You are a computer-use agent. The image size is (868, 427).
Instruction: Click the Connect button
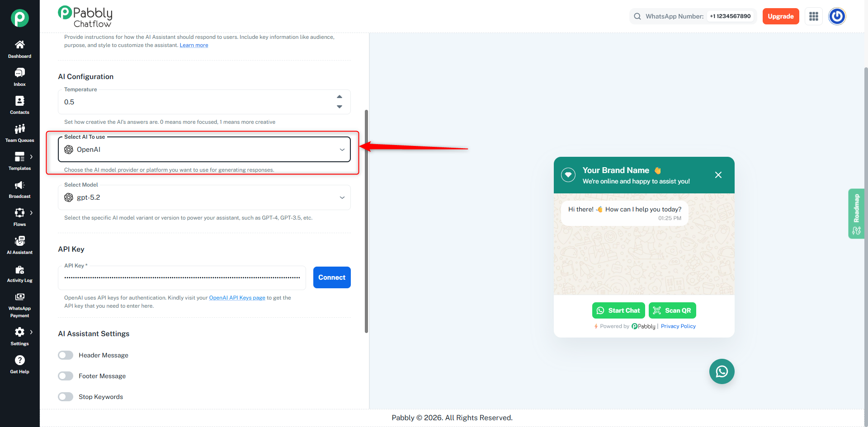tap(332, 277)
